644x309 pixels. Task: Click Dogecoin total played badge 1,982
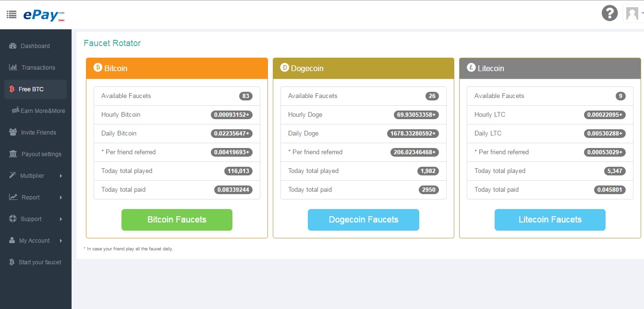click(428, 171)
